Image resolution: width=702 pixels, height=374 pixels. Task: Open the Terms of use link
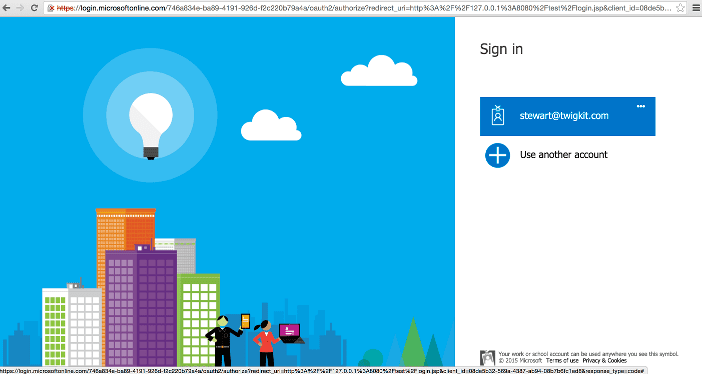(x=562, y=361)
